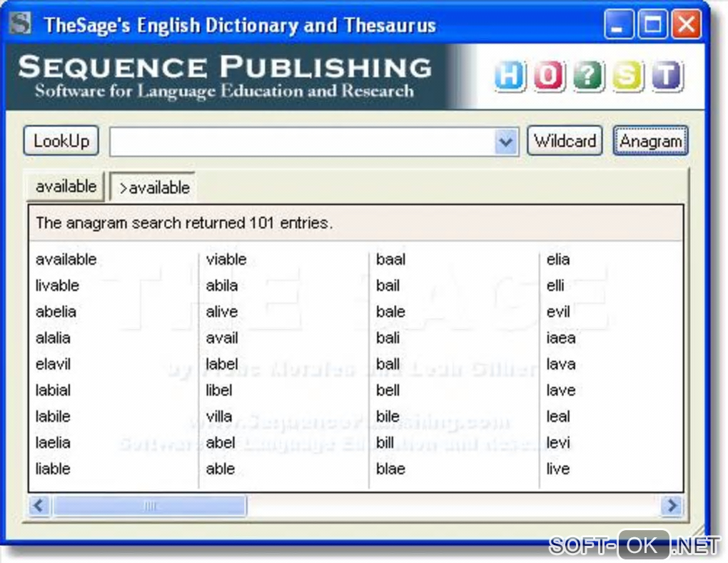The width and height of the screenshot is (728, 563).
Task: Select the word 'laelia'
Action: pos(53,443)
